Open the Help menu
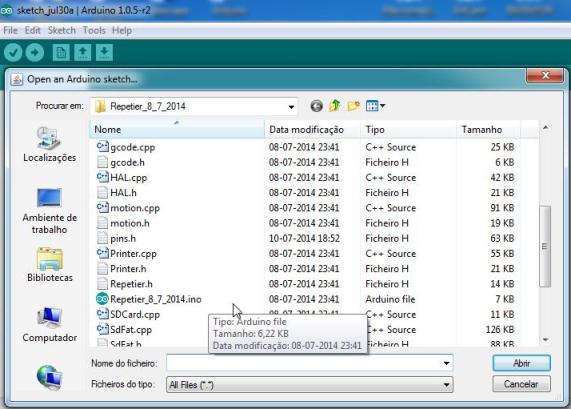Image resolution: width=571 pixels, height=409 pixels. pyautogui.click(x=122, y=31)
